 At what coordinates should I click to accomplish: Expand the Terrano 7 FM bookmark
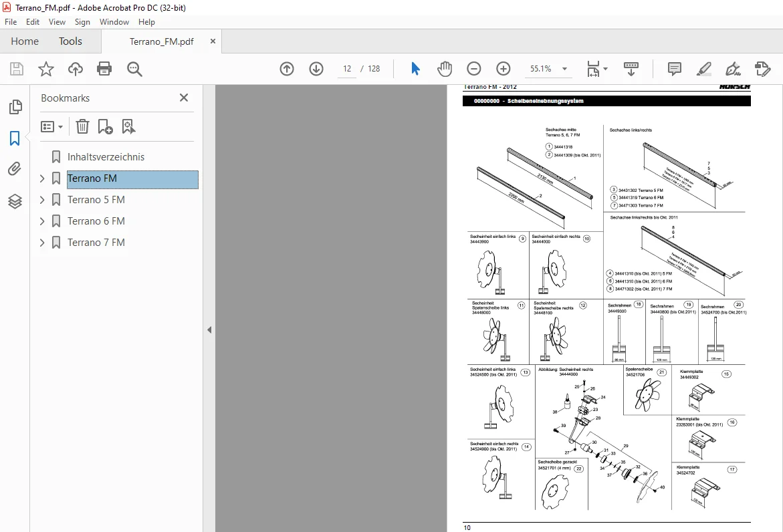pyautogui.click(x=42, y=243)
